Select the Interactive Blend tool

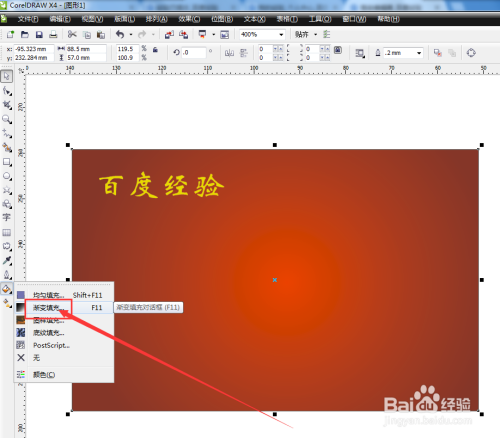pos(7,246)
